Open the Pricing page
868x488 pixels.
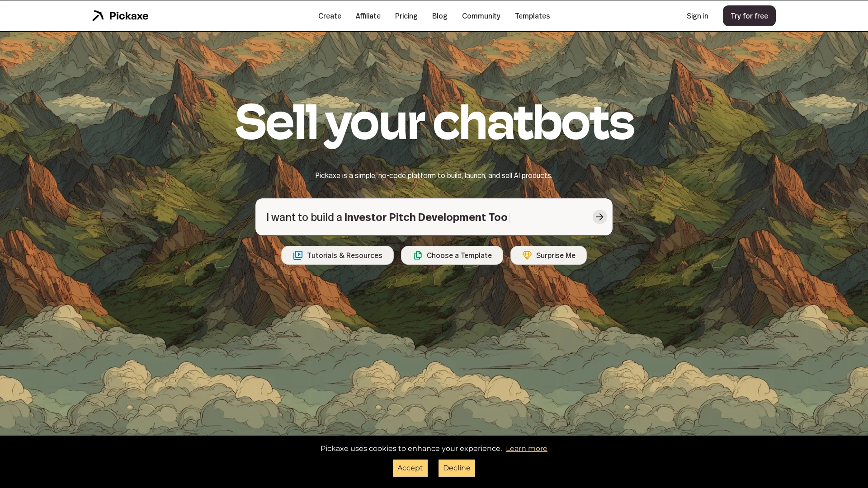(x=406, y=16)
